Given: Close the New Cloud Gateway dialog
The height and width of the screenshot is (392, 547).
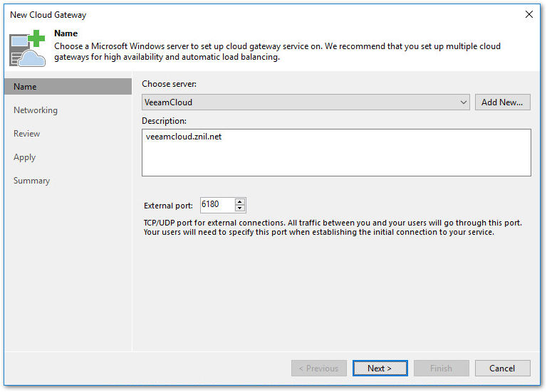Looking at the screenshot, I should coord(528,14).
